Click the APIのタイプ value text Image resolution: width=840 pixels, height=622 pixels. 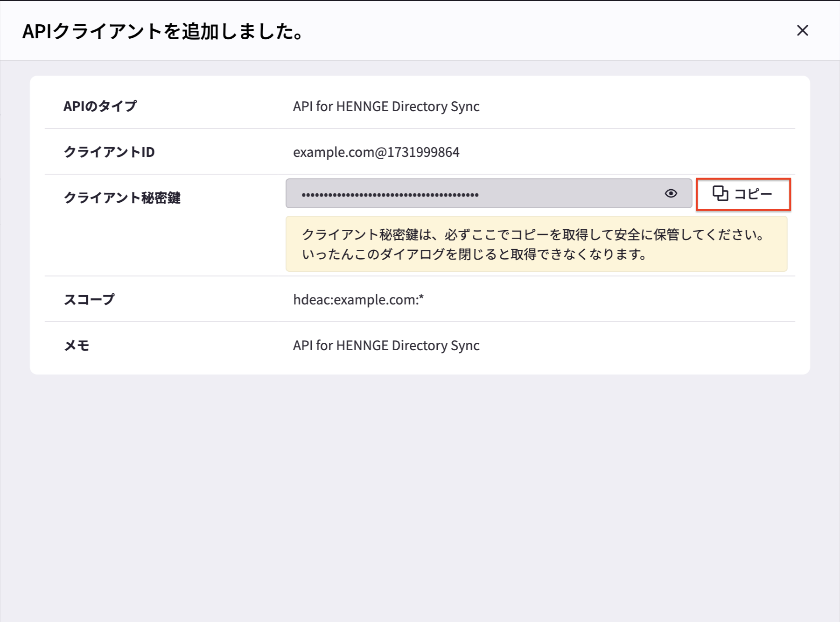coord(386,106)
